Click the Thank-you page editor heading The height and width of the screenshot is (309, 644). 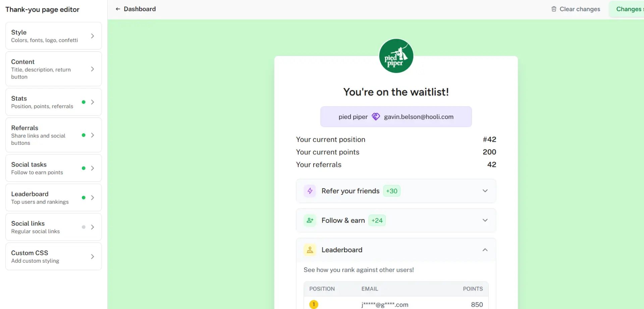tap(42, 9)
